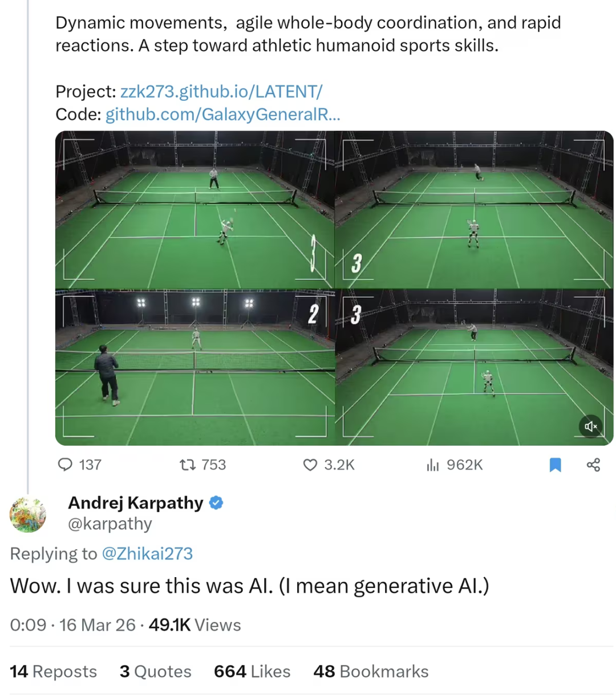Toggle the blue bookmark icon

click(x=555, y=465)
